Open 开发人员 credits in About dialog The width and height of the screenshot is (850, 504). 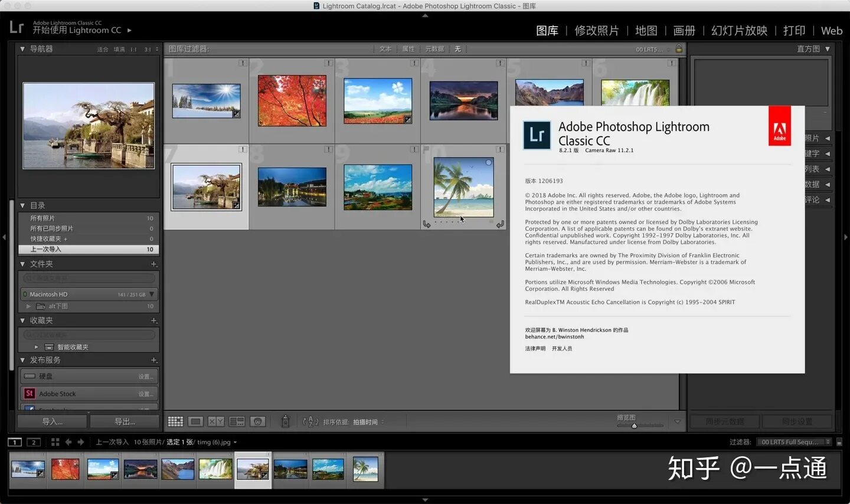tap(562, 349)
